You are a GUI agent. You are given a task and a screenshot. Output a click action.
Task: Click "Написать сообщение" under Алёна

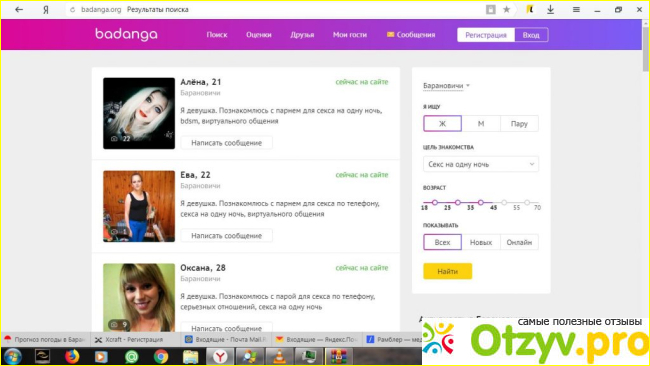[x=226, y=143]
